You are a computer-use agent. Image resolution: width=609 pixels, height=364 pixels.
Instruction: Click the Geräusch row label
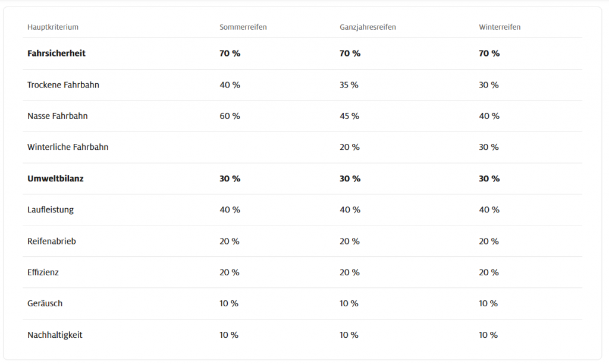click(x=45, y=303)
